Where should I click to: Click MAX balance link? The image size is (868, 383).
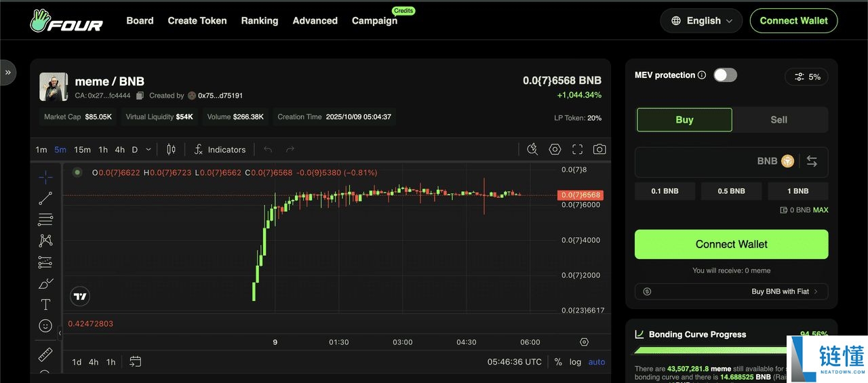click(821, 210)
